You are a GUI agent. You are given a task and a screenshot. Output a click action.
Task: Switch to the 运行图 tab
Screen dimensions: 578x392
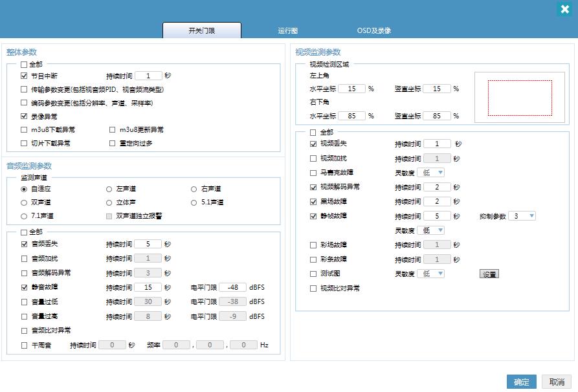point(287,30)
